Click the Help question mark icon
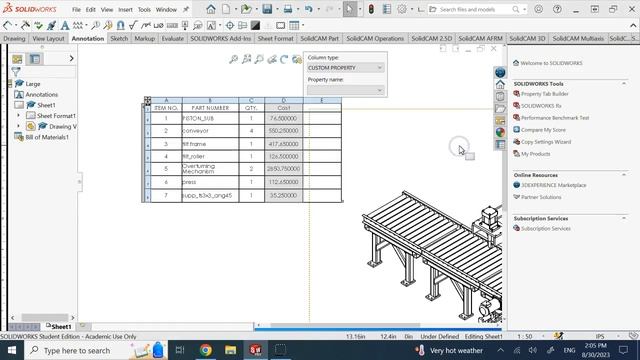The width and height of the screenshot is (640, 360). [557, 9]
